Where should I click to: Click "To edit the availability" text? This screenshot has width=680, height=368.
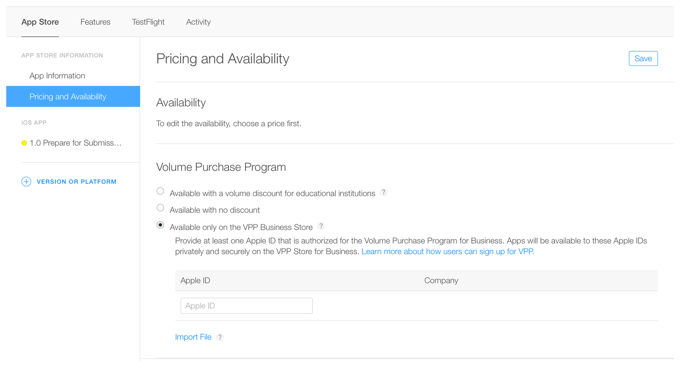(x=229, y=124)
